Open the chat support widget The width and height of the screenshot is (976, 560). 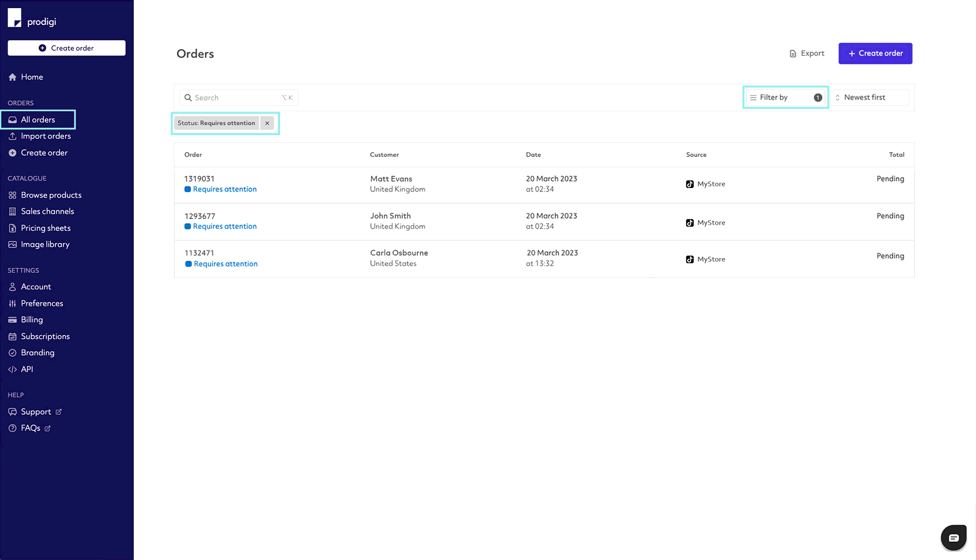click(x=953, y=538)
